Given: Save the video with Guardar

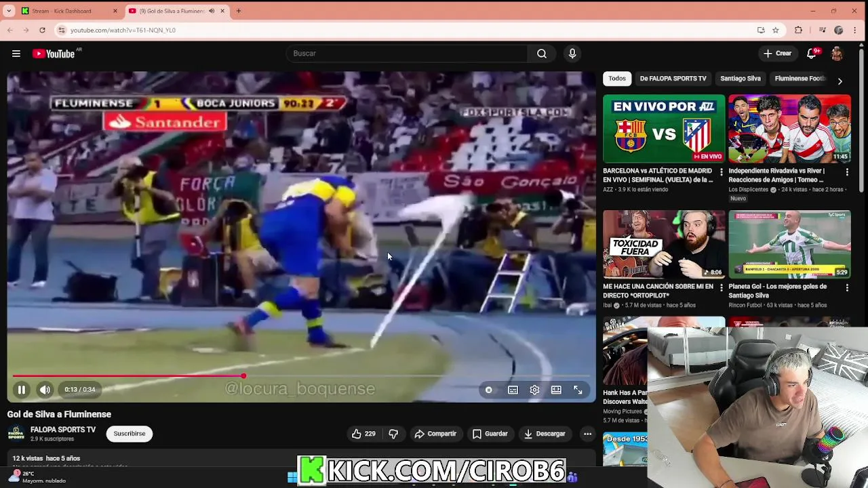Looking at the screenshot, I should pos(490,434).
